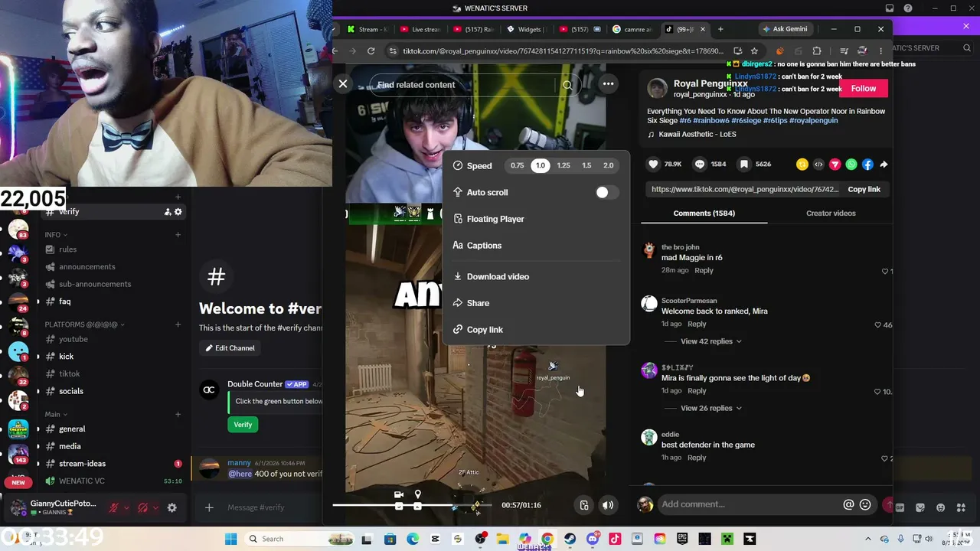Repost the video with the yellow icon

point(802,164)
